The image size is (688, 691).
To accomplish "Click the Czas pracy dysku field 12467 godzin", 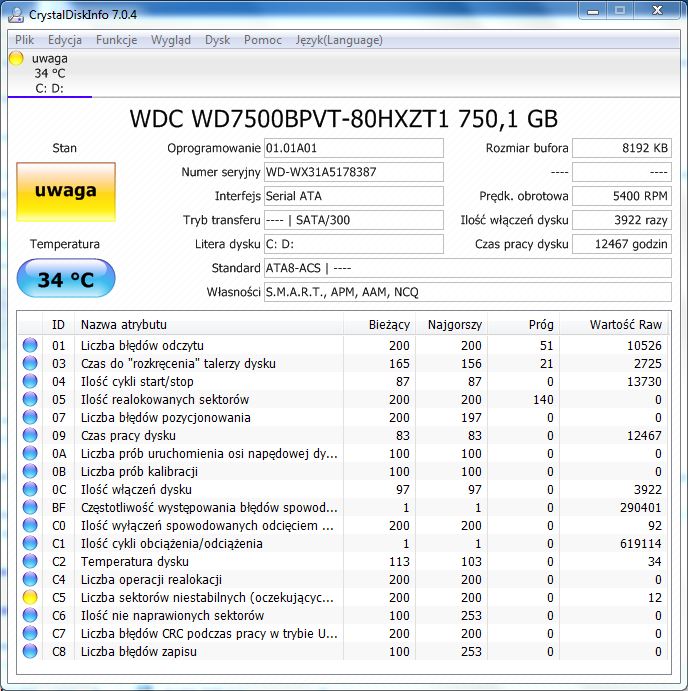I will [x=622, y=244].
